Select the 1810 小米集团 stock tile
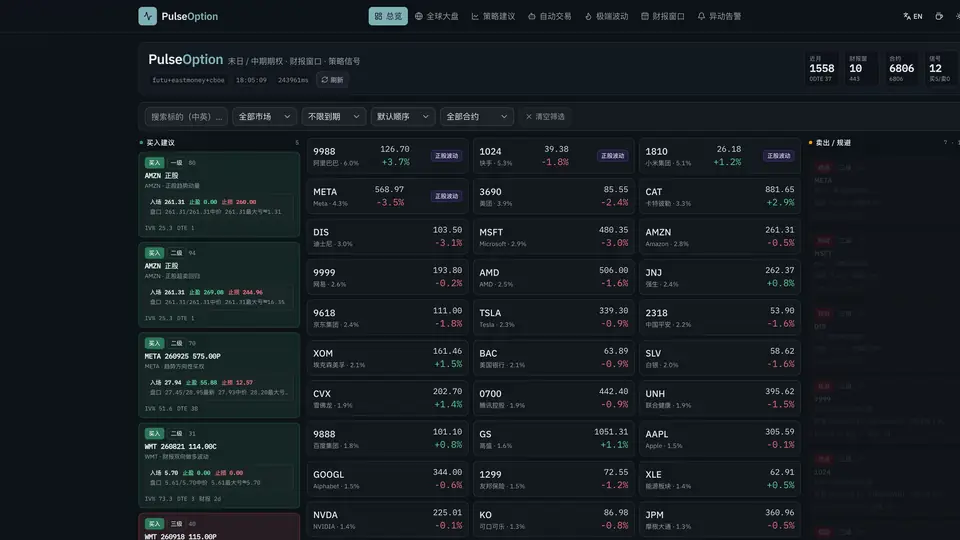The width and height of the screenshot is (960, 540). pyautogui.click(x=720, y=156)
